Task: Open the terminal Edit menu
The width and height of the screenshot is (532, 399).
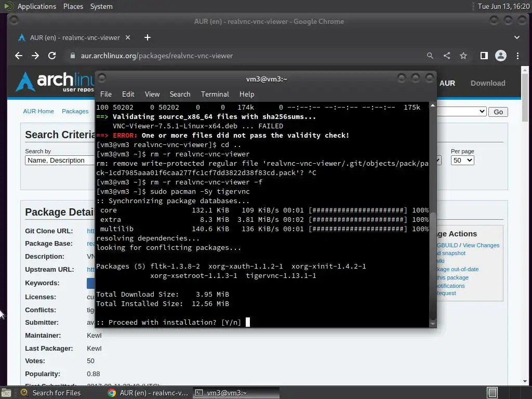Action: click(x=128, y=95)
